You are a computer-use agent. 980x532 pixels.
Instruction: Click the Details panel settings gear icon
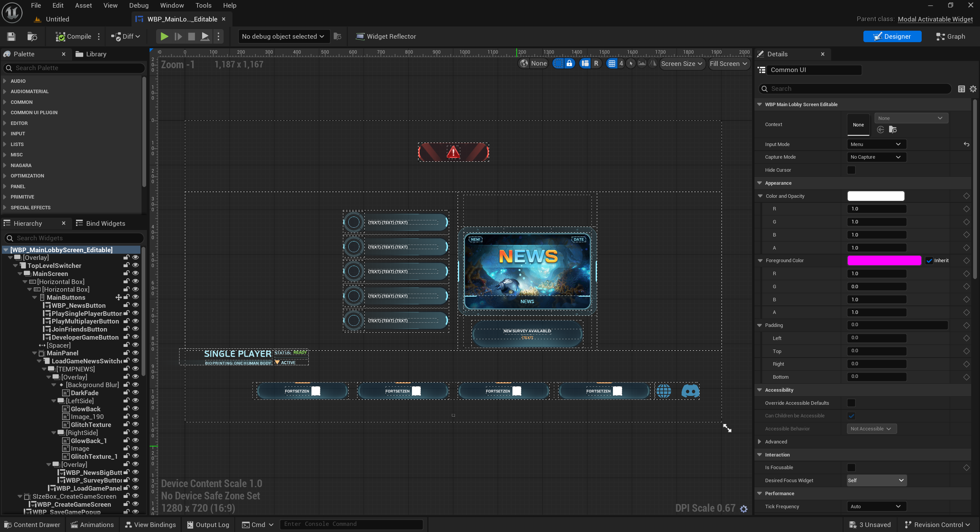(x=973, y=89)
